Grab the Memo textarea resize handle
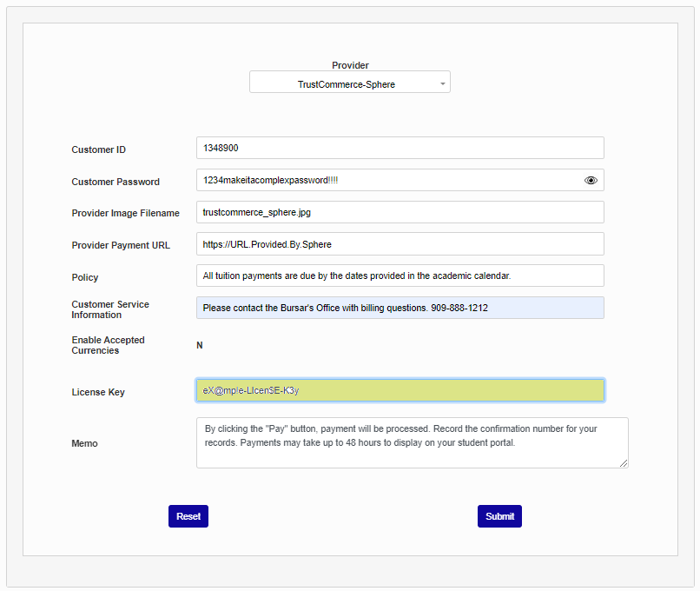The width and height of the screenshot is (700, 591). pos(623,463)
